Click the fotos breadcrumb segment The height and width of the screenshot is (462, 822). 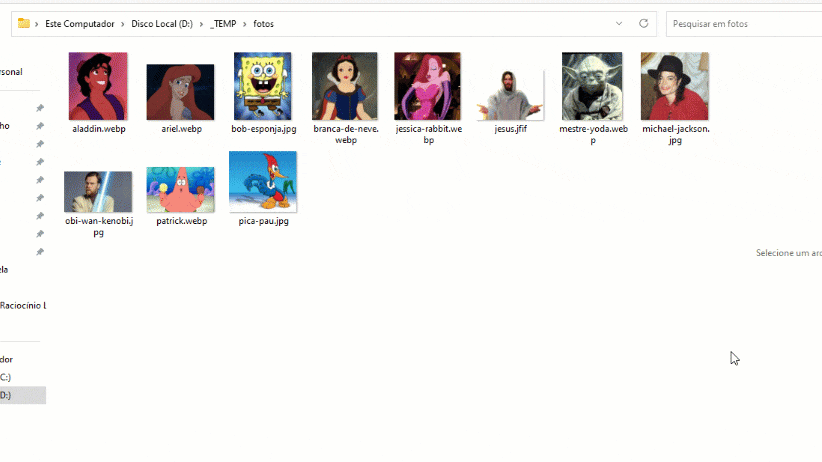tap(264, 24)
